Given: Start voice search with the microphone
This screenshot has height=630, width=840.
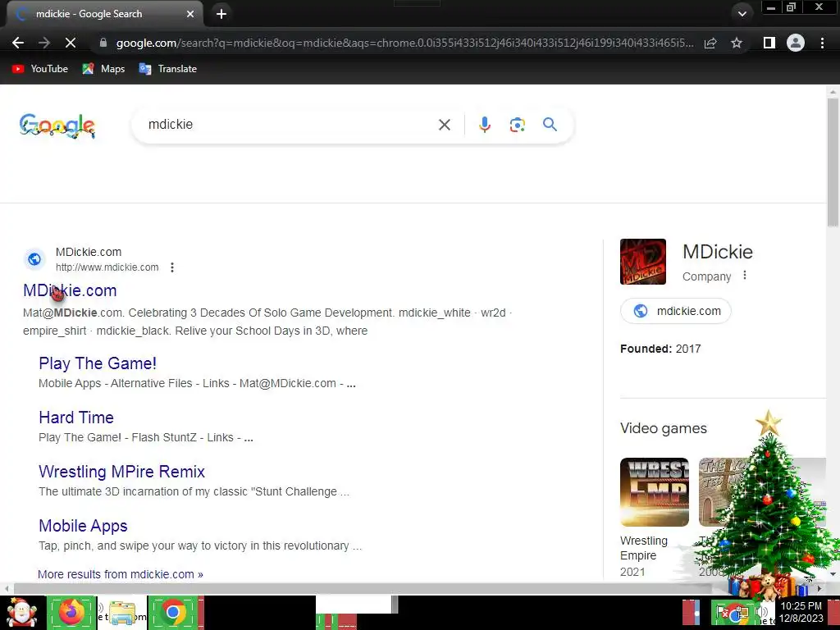Looking at the screenshot, I should 484,125.
